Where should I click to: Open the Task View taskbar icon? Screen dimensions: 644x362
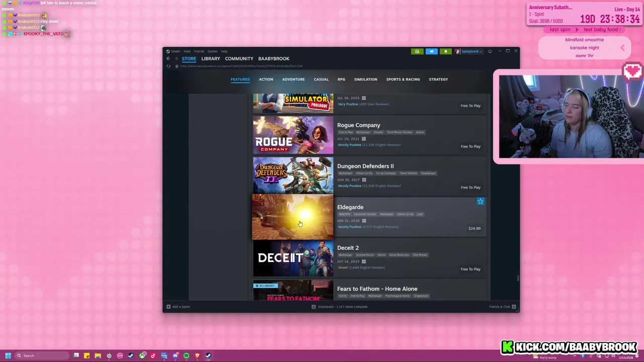[76, 355]
